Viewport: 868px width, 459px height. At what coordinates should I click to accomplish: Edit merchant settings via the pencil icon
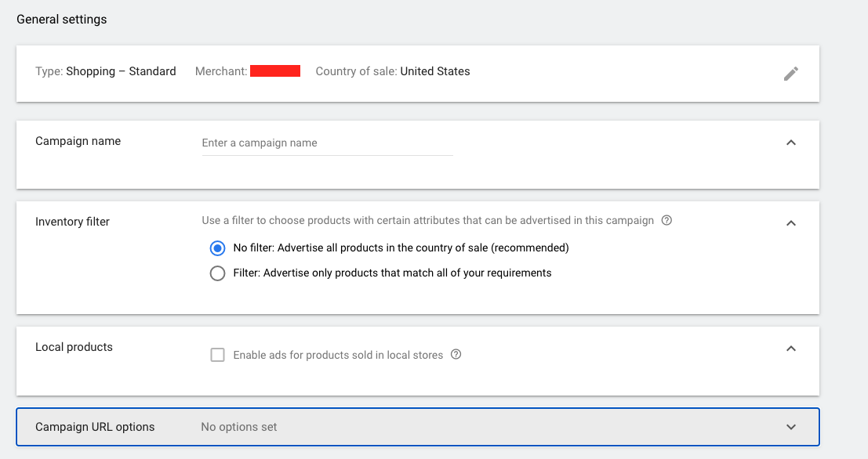click(791, 73)
